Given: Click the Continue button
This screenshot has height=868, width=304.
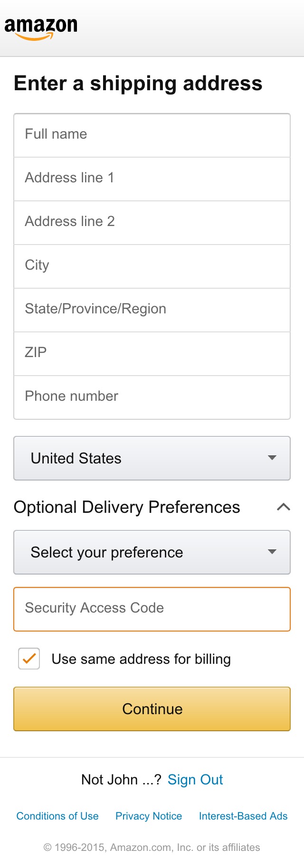Looking at the screenshot, I should [x=152, y=709].
